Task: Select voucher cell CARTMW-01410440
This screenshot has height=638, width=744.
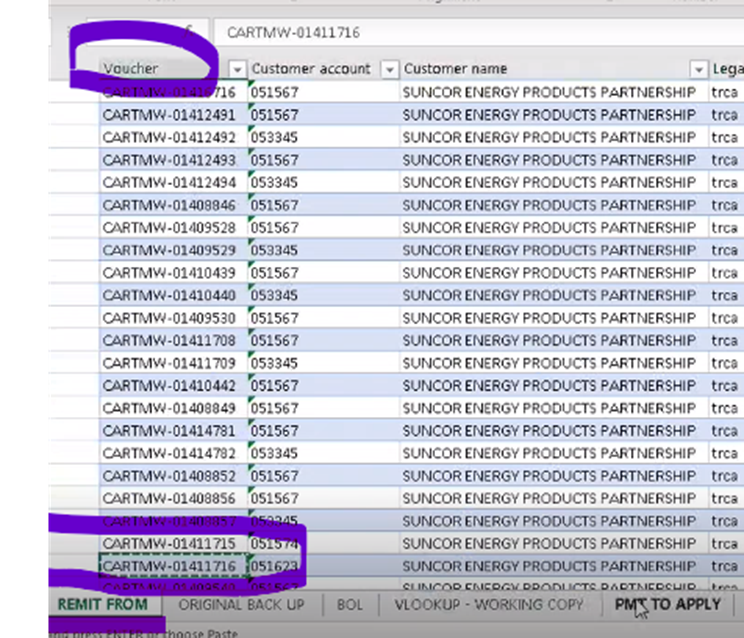Action: coord(174,295)
